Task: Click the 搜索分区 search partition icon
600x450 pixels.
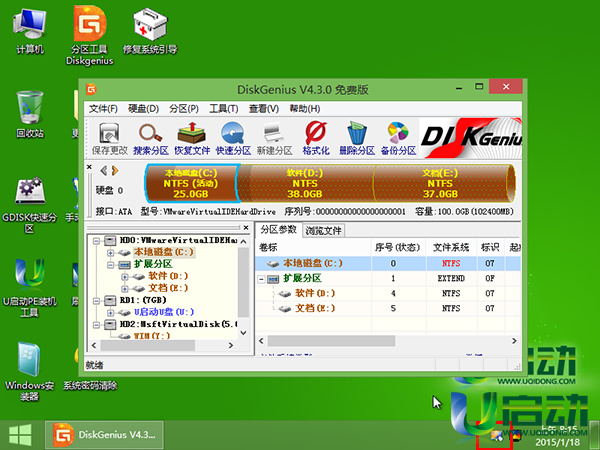Action: tap(151, 139)
